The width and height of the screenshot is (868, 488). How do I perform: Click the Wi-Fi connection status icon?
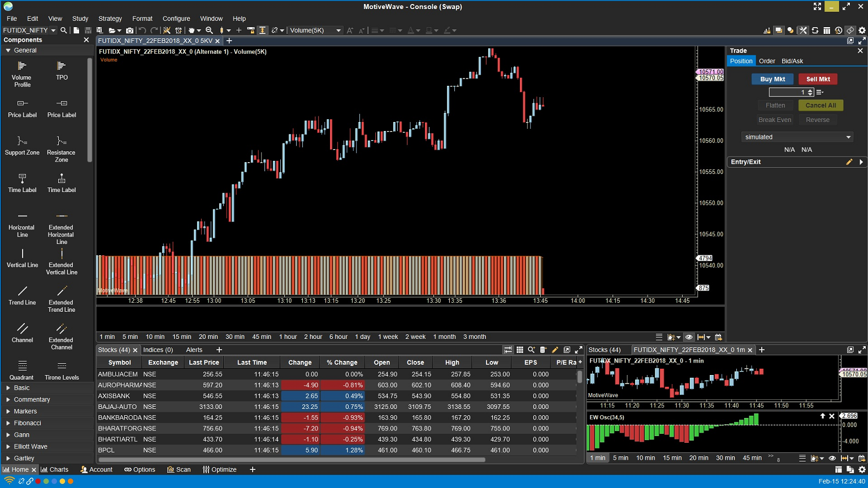pos(9,481)
